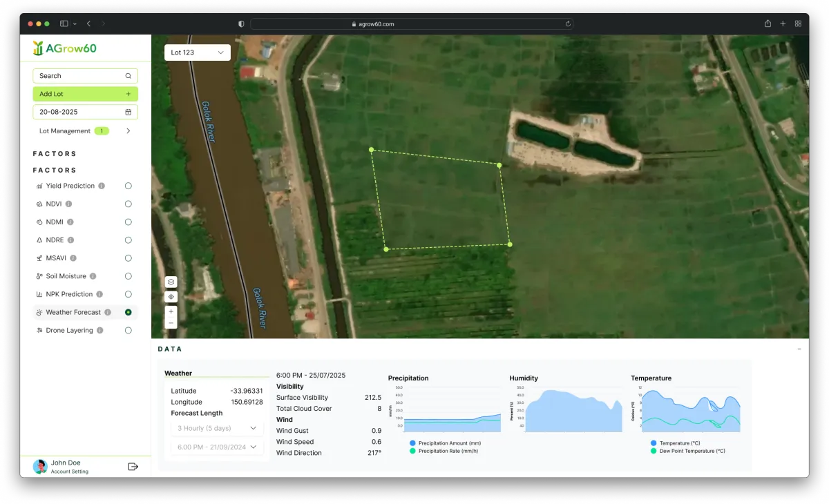Click the Soil Moisture info icon
Screen dimensions: 829x504
click(93, 276)
